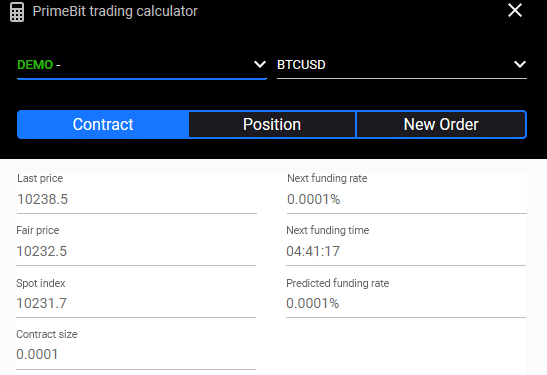
Task: Click the Predicted funding rate label
Action: (x=338, y=283)
